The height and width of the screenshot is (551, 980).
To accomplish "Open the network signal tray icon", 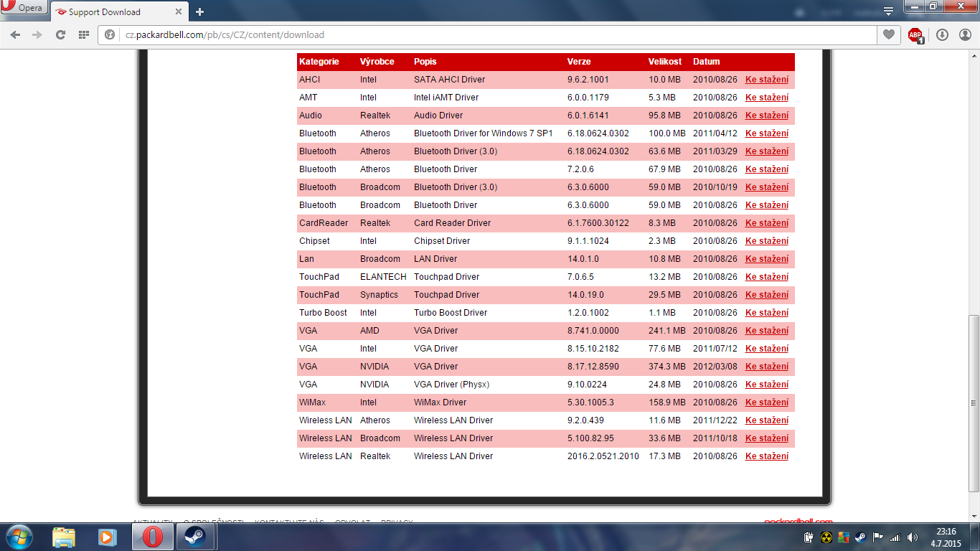I will click(895, 537).
